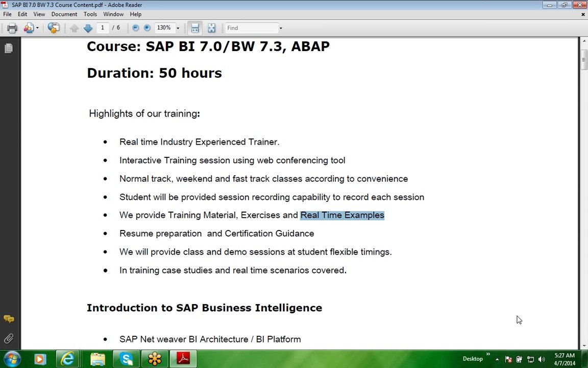Open the Comments panel icon in sidebar

click(9, 319)
